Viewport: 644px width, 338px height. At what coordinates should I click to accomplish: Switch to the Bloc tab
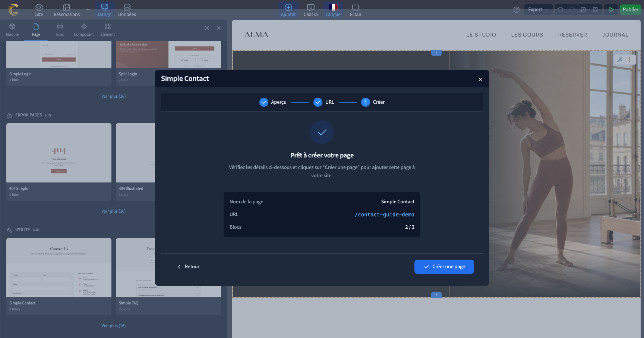tap(60, 30)
